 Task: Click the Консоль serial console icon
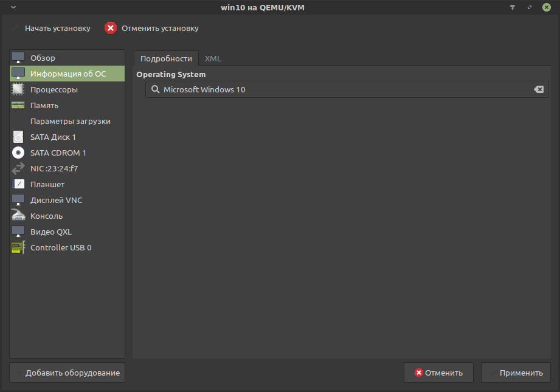[x=18, y=216]
